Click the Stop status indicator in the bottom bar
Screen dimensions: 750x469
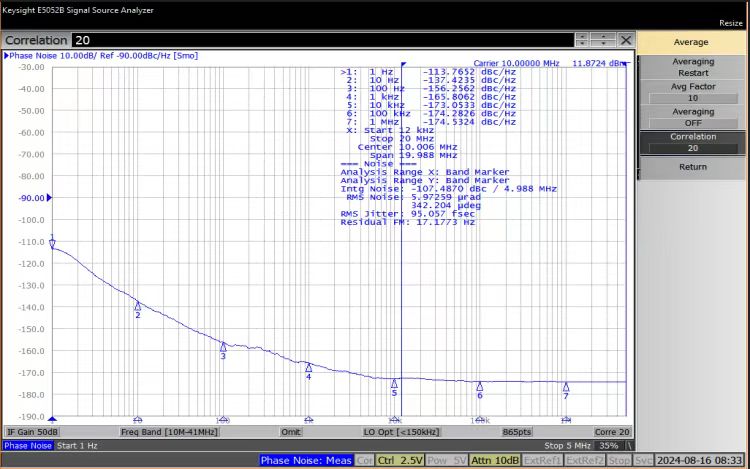[619, 460]
